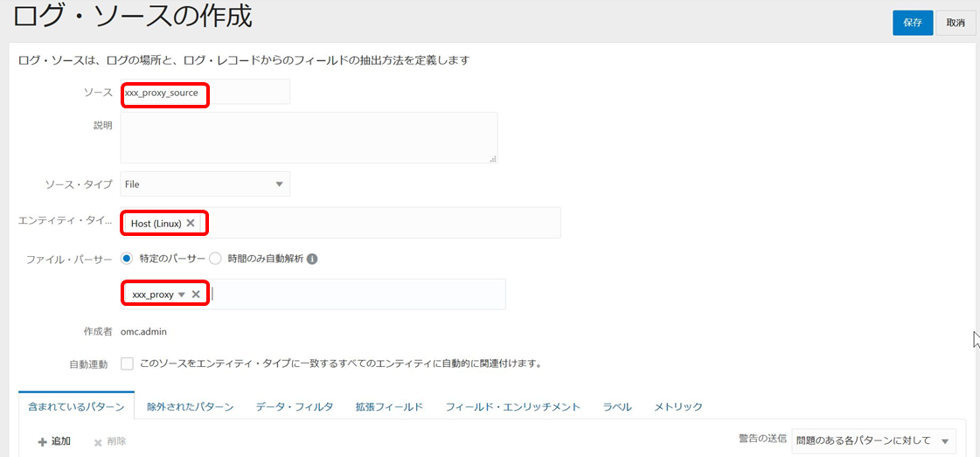Open the フィールド・エンリッチメント tab

(513, 406)
